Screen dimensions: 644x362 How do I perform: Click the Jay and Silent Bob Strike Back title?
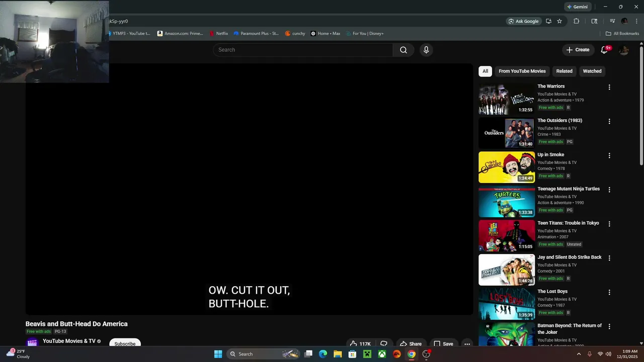click(x=570, y=257)
